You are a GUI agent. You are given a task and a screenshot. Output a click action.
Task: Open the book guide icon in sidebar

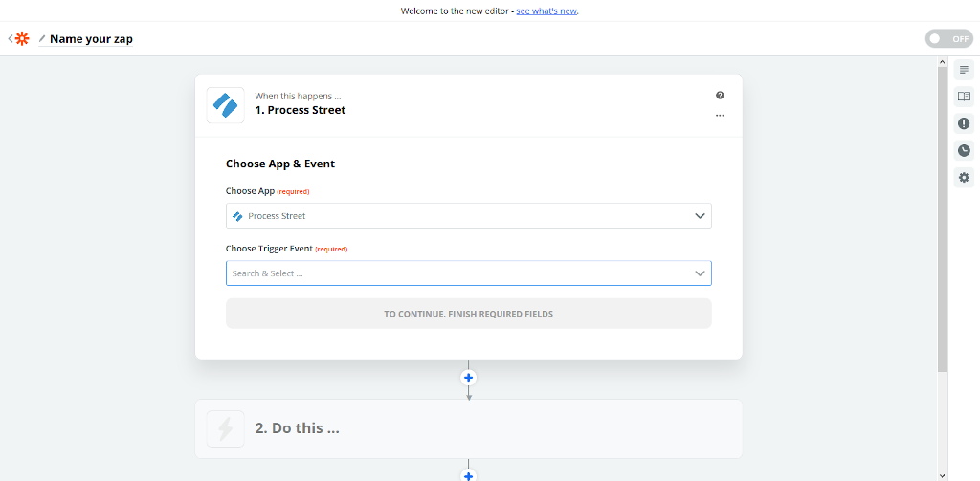click(x=964, y=97)
